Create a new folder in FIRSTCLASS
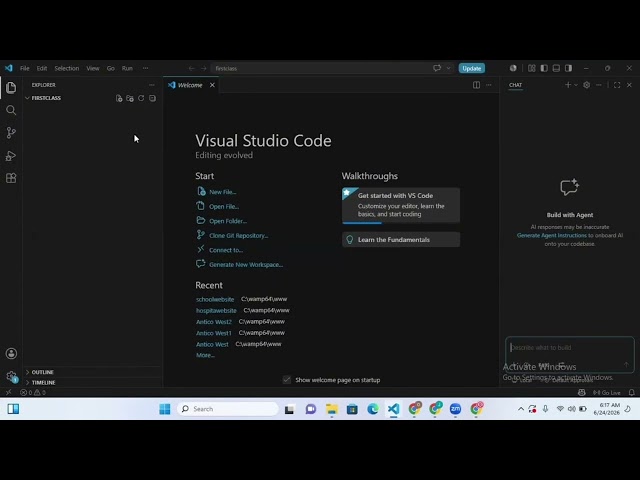 click(130, 98)
